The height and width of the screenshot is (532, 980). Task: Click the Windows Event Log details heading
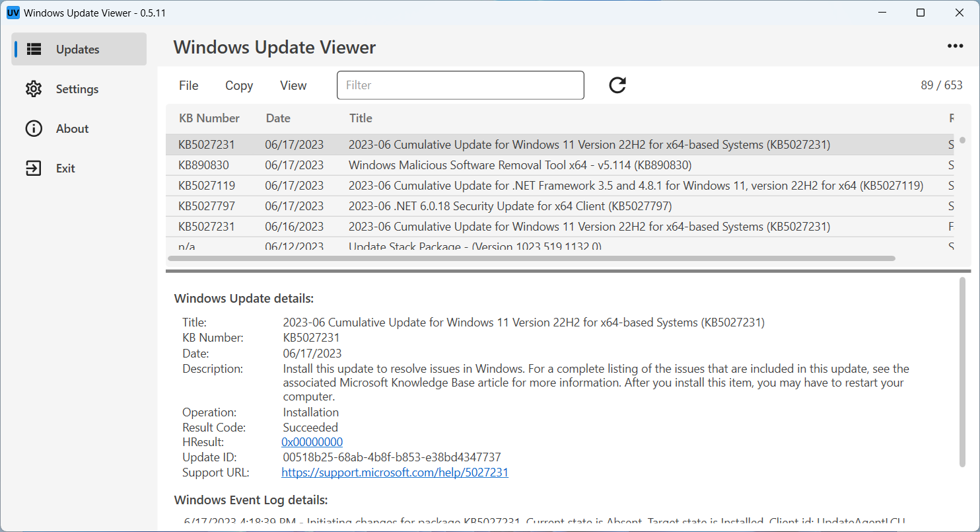(x=251, y=500)
